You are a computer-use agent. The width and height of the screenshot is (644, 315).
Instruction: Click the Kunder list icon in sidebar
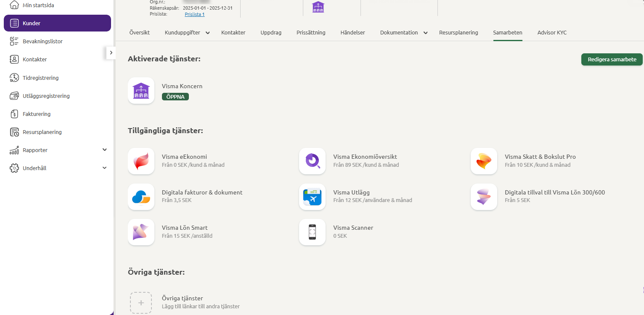14,23
